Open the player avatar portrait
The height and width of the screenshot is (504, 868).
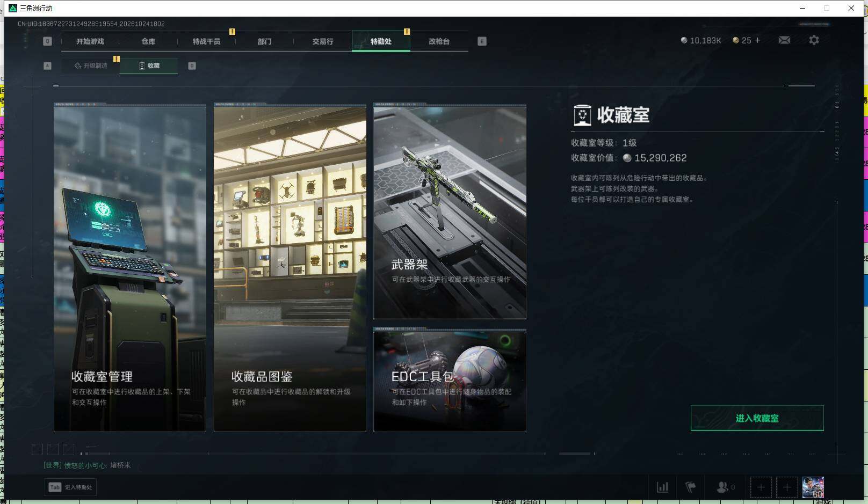click(813, 487)
